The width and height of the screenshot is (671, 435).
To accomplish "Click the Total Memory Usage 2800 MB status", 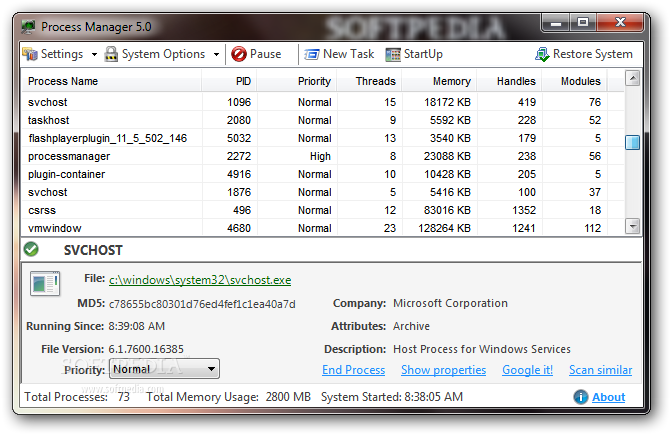I will point(228,397).
